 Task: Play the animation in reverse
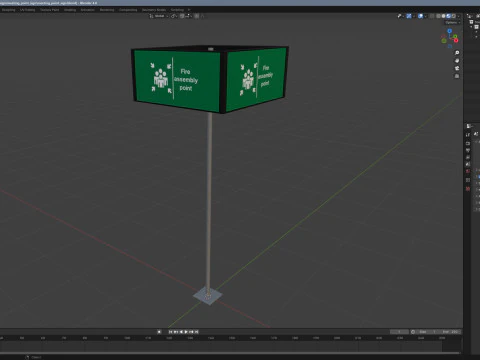(x=181, y=332)
